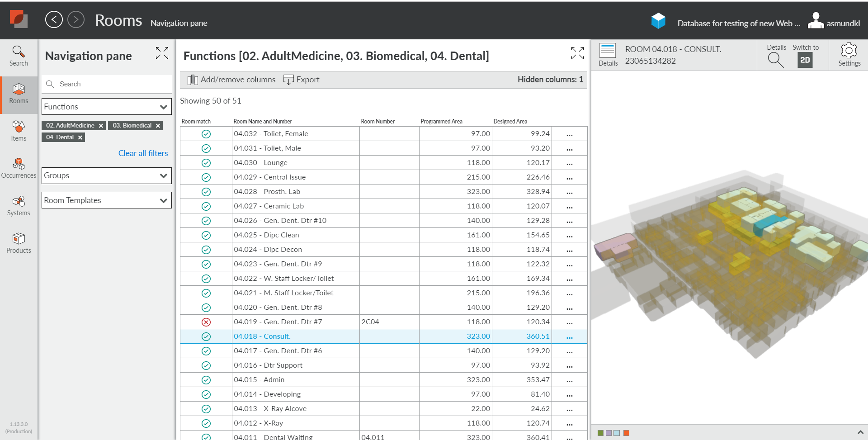868x440 pixels.
Task: Click the Details magnifier above the 3D view
Action: [775, 59]
